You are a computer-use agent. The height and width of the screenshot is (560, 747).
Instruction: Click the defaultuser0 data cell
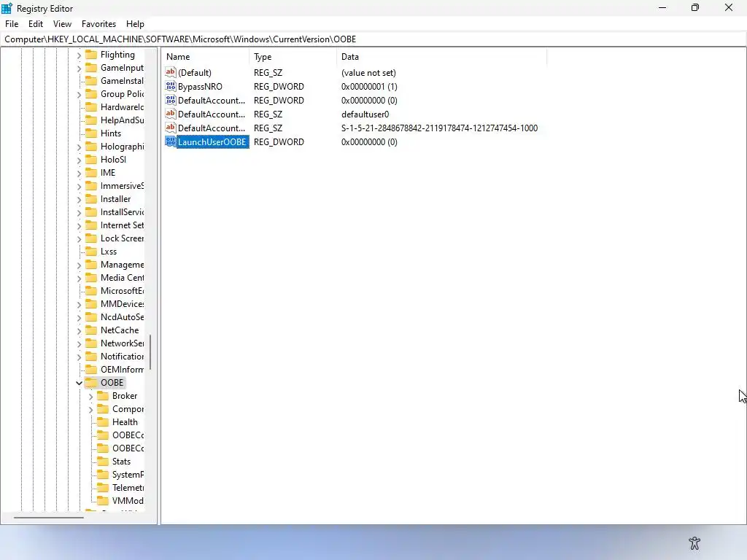pyautogui.click(x=365, y=114)
